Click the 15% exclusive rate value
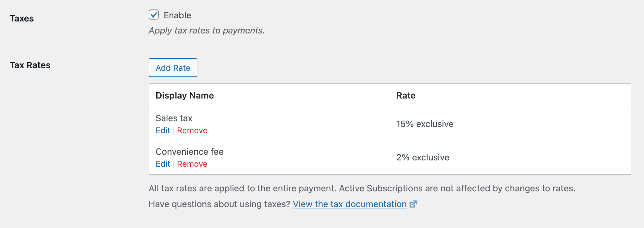The width and height of the screenshot is (644, 228). [424, 124]
